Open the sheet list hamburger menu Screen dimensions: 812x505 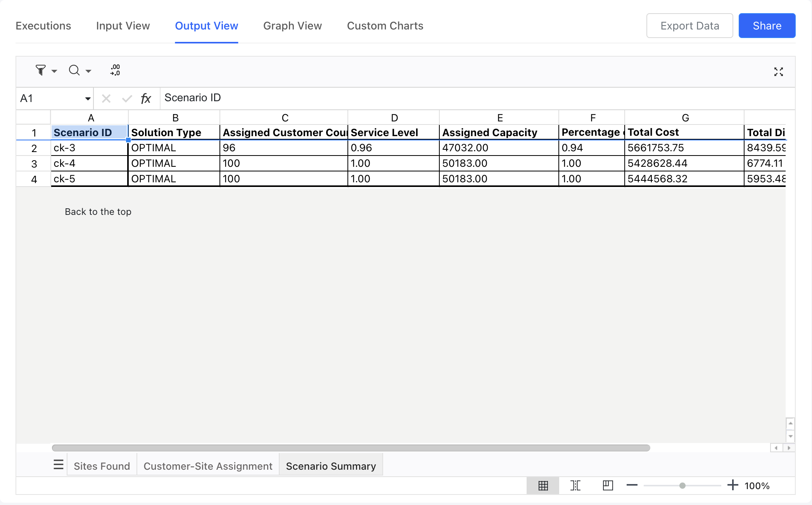tap(59, 464)
